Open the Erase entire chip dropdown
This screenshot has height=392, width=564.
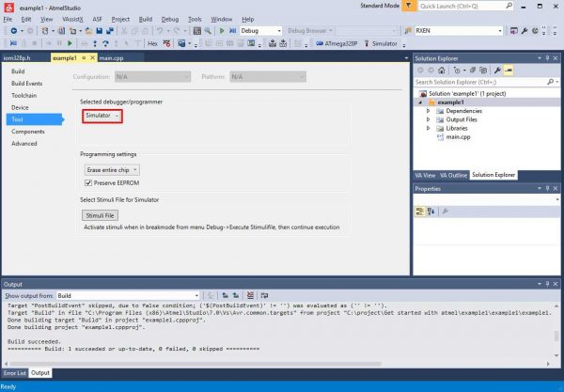[x=112, y=170]
